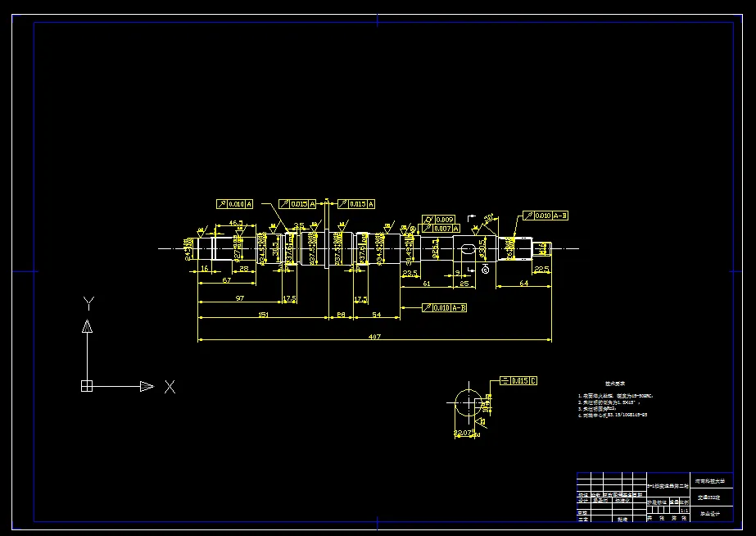Select the 46.5 dimension text
756x536 pixels.
click(x=236, y=224)
